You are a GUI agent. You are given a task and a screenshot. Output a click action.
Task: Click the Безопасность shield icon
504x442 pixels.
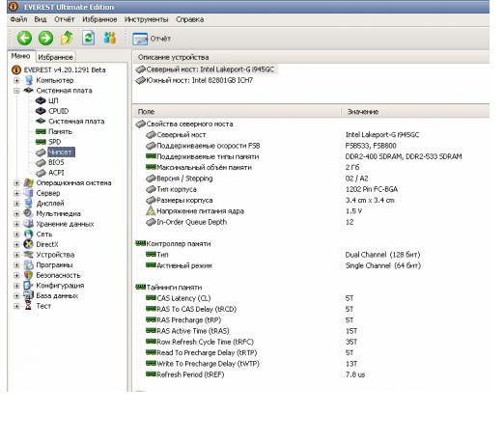29,275
